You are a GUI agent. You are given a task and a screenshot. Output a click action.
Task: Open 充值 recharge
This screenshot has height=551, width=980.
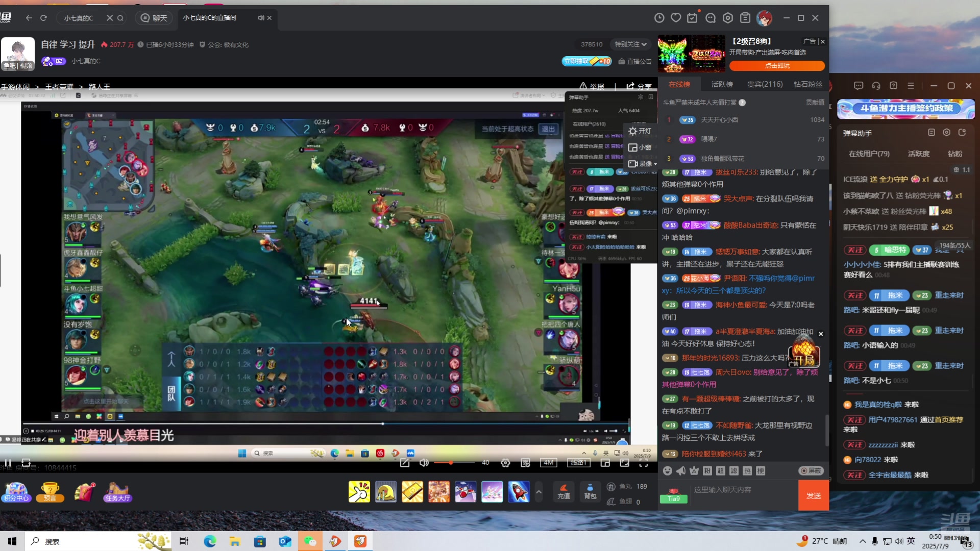coord(564,492)
